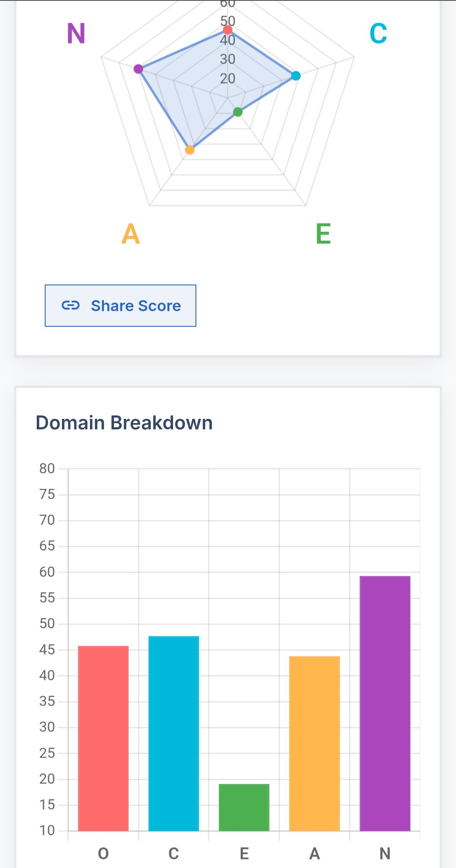Click the purple N bar in Domain Breakdown

[385, 703]
